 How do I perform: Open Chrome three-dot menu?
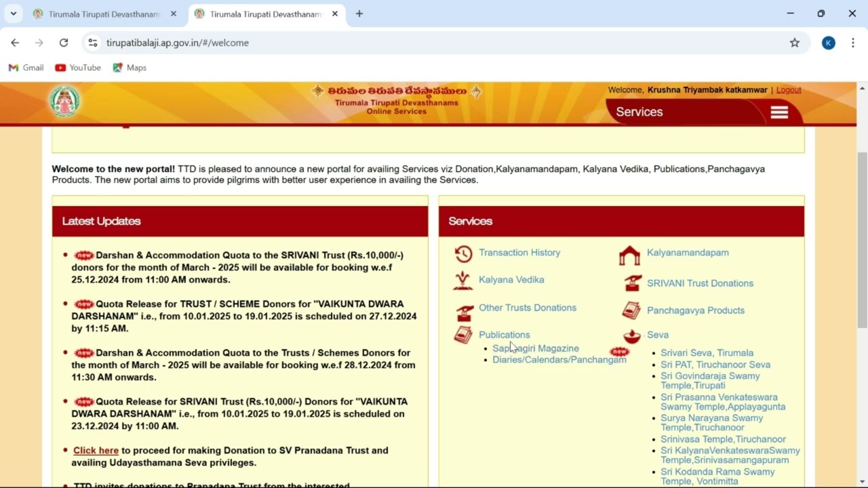853,43
